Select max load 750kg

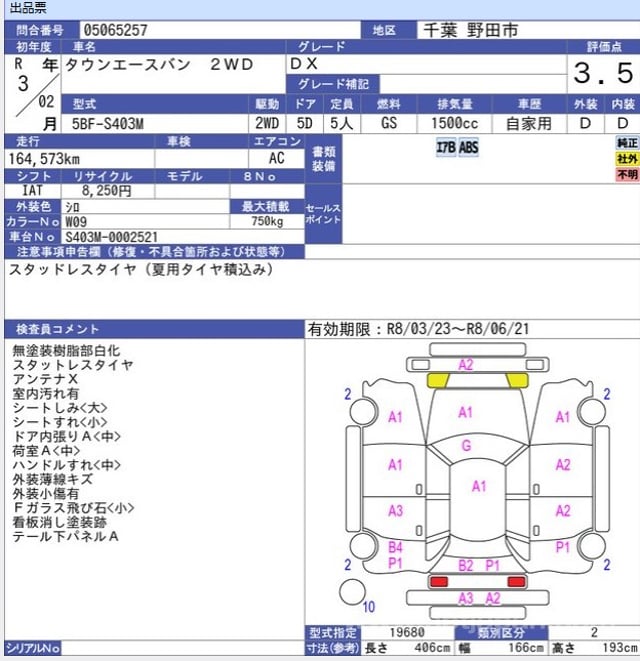267,221
